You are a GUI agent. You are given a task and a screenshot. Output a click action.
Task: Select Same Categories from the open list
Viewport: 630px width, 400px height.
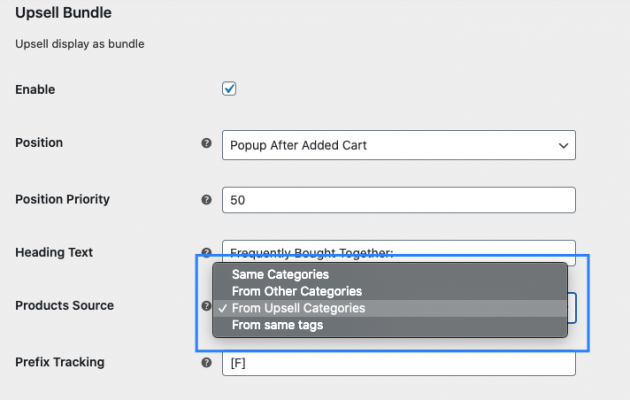[x=280, y=274]
